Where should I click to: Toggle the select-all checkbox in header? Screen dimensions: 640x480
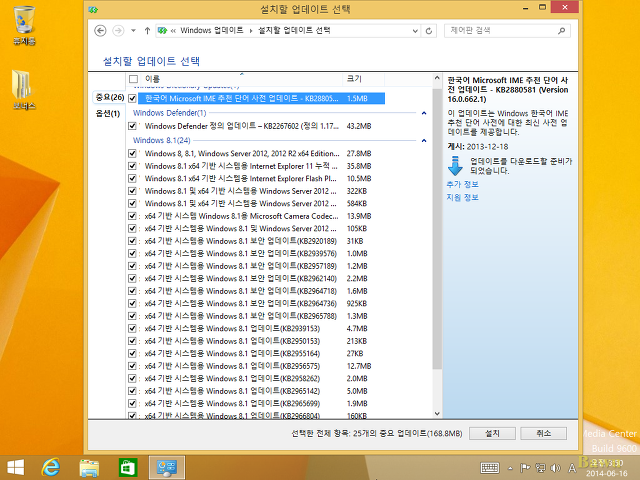(133, 79)
